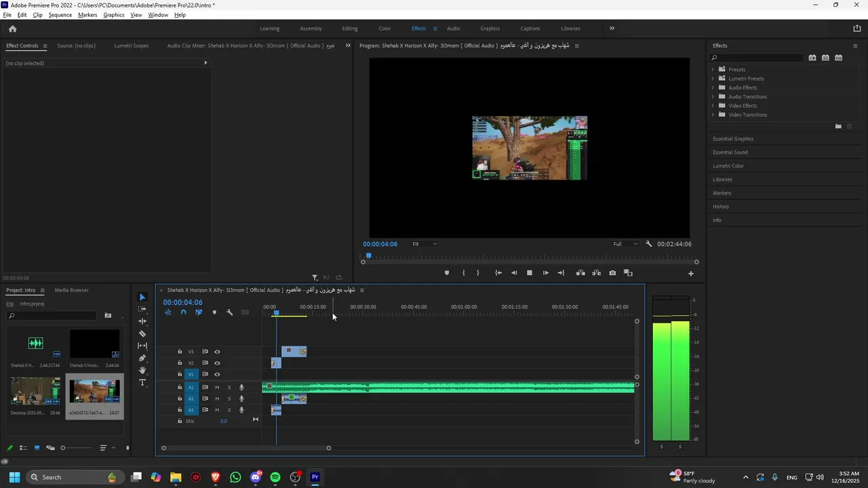Screen dimensions: 868x488
Task: Export frame with camera icon
Action: pos(612,272)
